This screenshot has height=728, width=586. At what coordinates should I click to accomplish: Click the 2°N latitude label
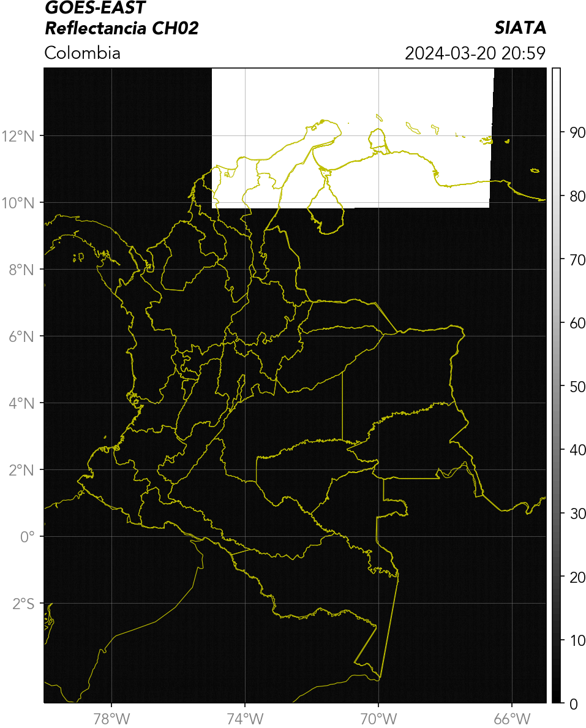21,471
